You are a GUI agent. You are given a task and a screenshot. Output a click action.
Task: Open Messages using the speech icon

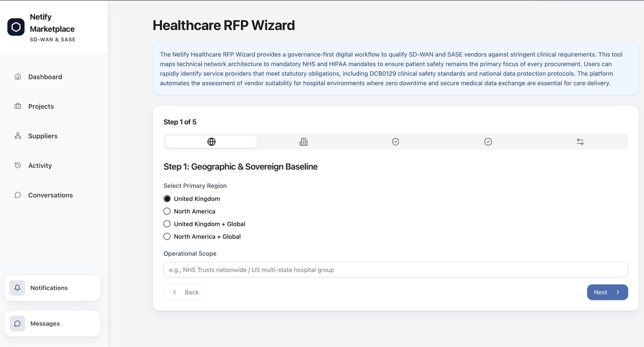tap(17, 324)
